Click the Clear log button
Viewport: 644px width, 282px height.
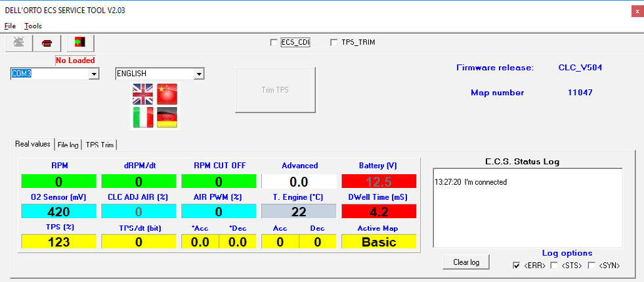[466, 262]
